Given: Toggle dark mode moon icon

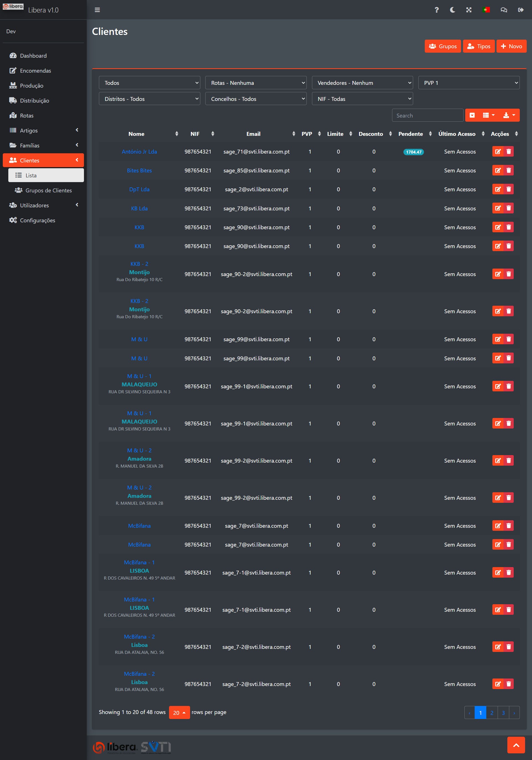Looking at the screenshot, I should click(452, 10).
